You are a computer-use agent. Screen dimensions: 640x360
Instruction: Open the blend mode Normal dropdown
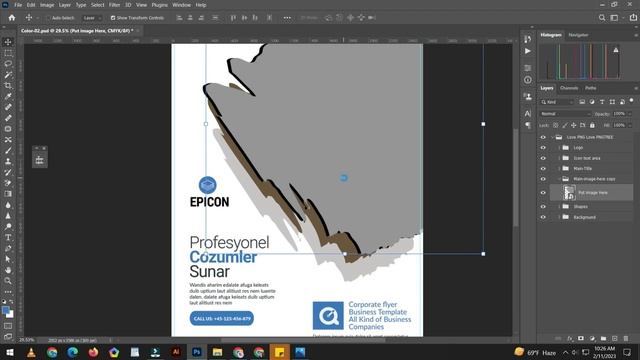(565, 114)
